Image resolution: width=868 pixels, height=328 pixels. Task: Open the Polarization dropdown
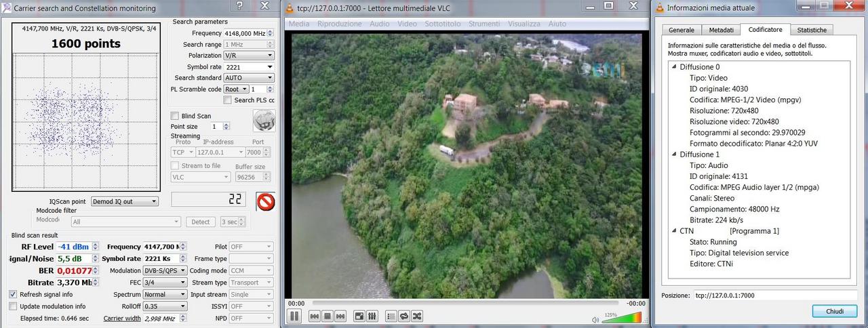tap(249, 56)
